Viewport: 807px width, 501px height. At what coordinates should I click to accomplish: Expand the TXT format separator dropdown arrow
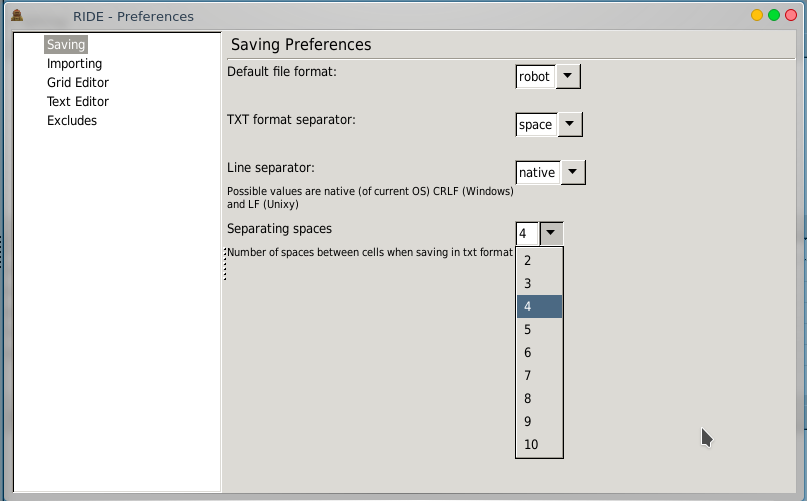pos(570,124)
